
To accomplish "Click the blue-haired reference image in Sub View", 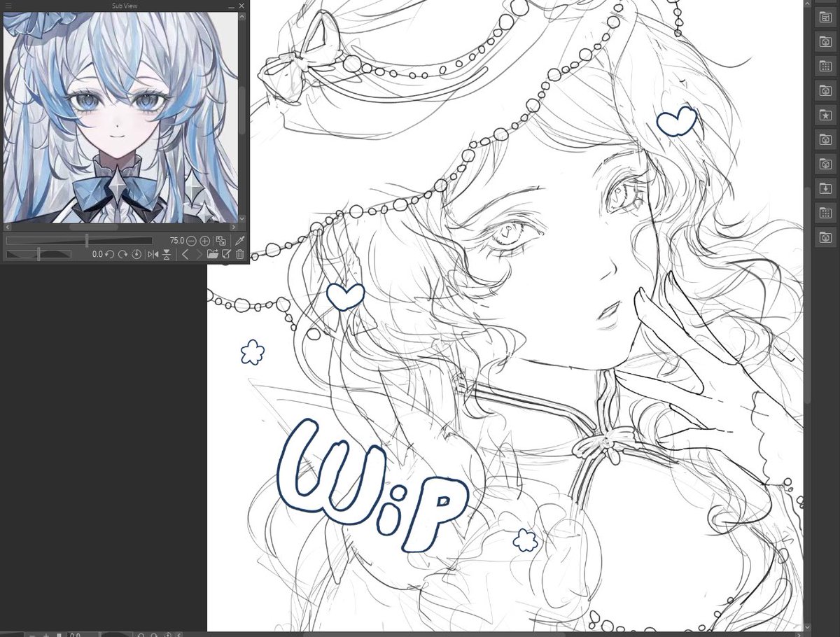I will pyautogui.click(x=120, y=117).
